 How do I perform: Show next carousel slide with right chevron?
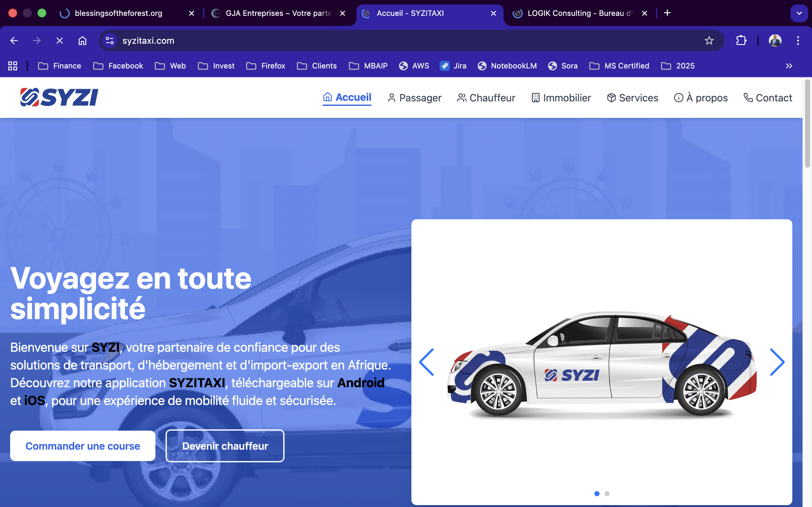coord(777,362)
